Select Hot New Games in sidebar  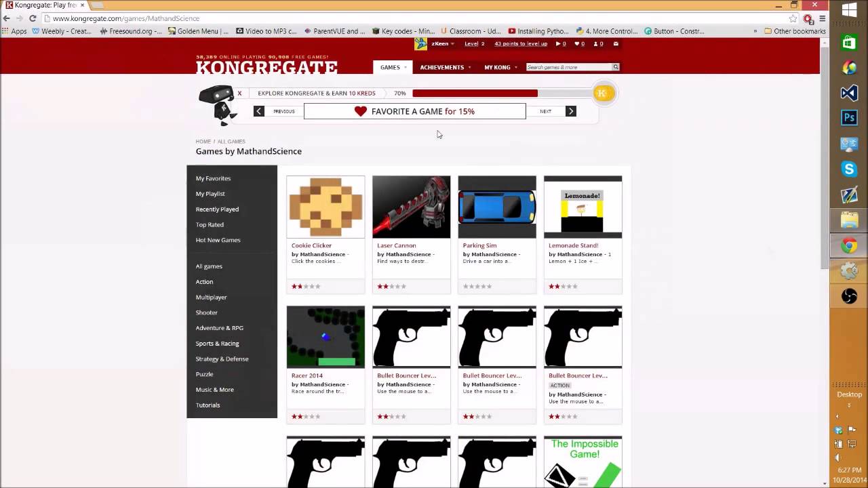click(x=218, y=240)
